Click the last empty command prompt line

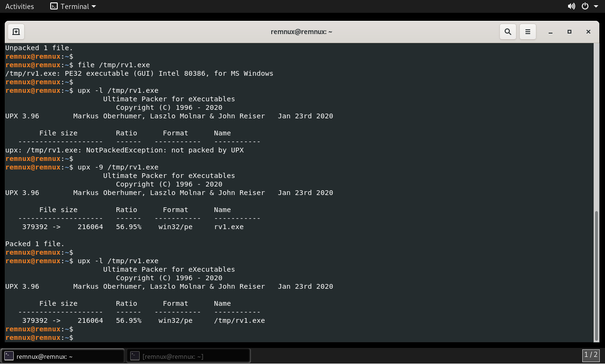pyautogui.click(x=189, y=337)
